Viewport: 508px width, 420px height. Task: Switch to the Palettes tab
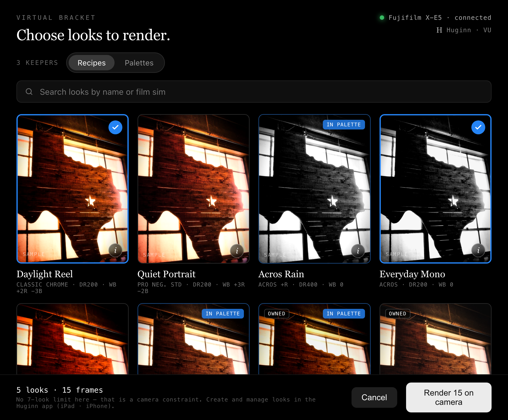coord(139,63)
